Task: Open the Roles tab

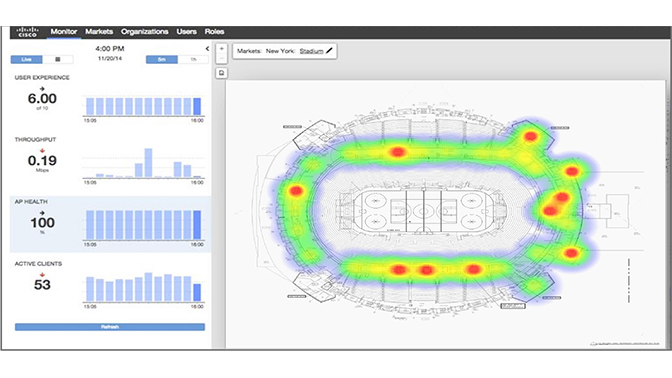Action: tap(214, 32)
